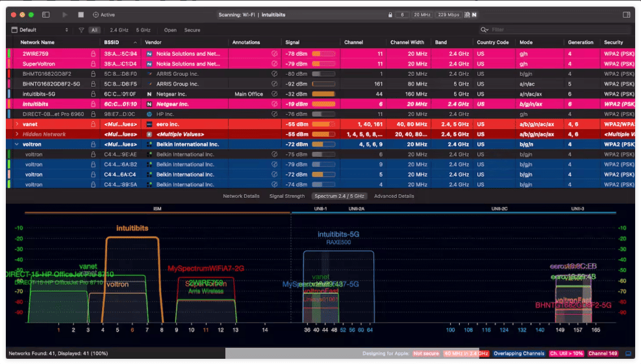This screenshot has width=641, height=364.
Task: Click intuitibits-5G label in spectrum graph
Action: coord(338,234)
